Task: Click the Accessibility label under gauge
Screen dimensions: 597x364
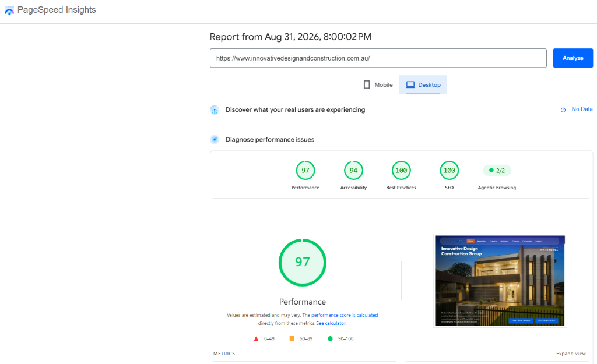Action: click(353, 188)
